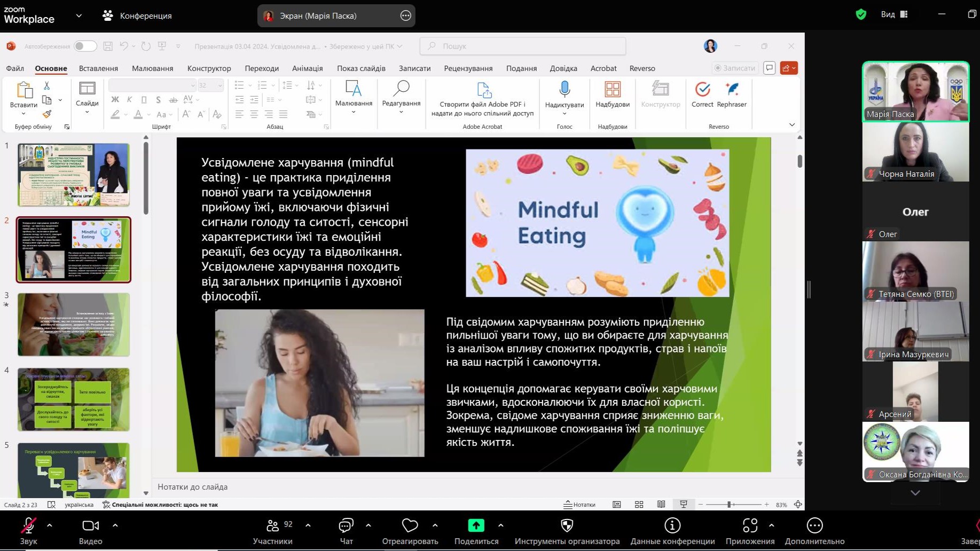Click the Dictate microphone icon in ribbon

coord(564,89)
